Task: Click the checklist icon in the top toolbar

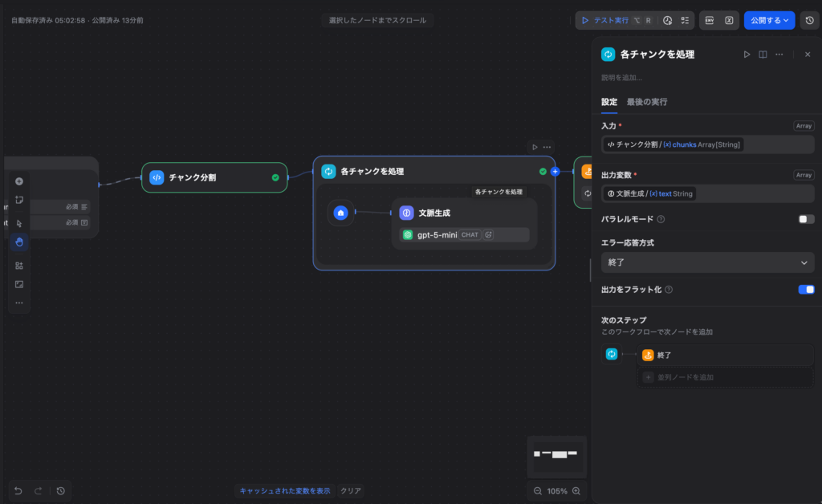Action: click(x=685, y=20)
